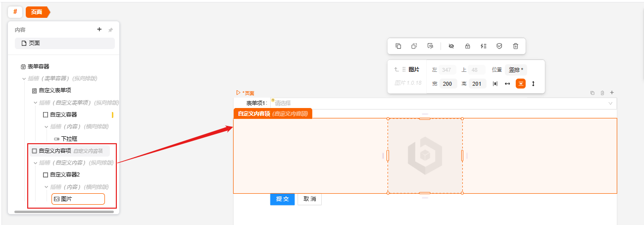The height and width of the screenshot is (225, 644).
Task: Click the horizontal stretch width arrow icon
Action: click(507, 84)
